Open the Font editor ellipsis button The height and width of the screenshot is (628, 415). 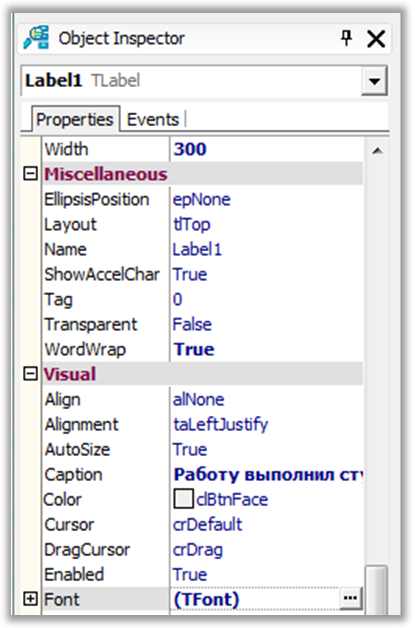(x=351, y=598)
